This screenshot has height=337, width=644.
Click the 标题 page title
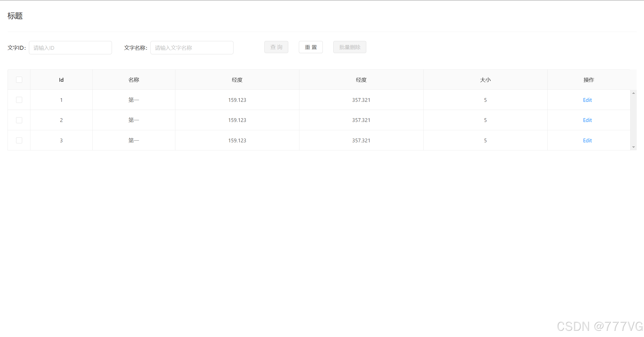point(15,16)
